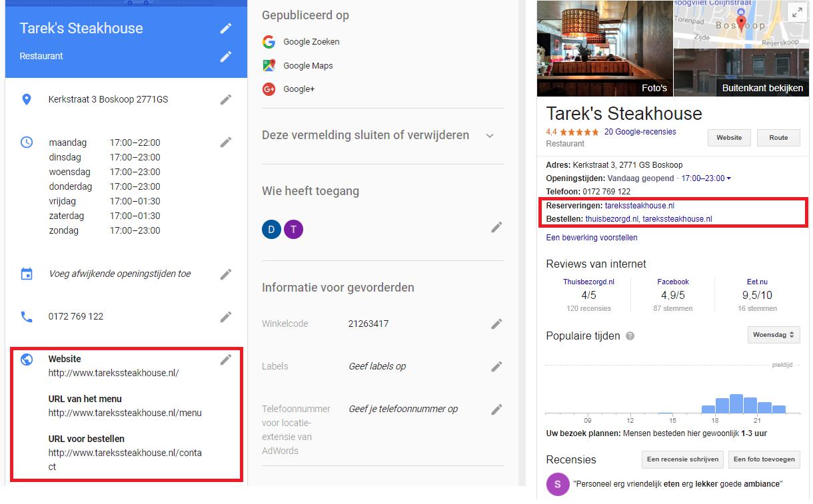Click the Website button in knowledge panel
Image resolution: width=813 pixels, height=504 pixels.
(729, 138)
